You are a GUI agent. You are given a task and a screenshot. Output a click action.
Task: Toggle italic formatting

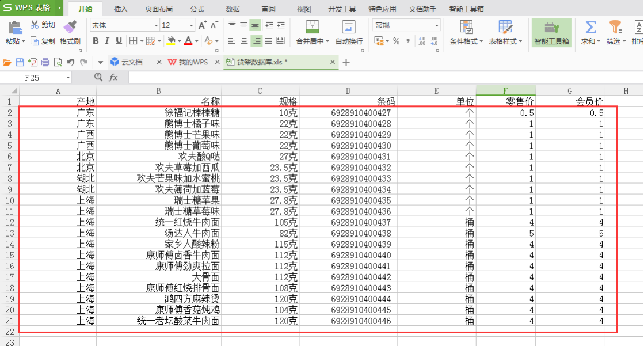point(107,41)
